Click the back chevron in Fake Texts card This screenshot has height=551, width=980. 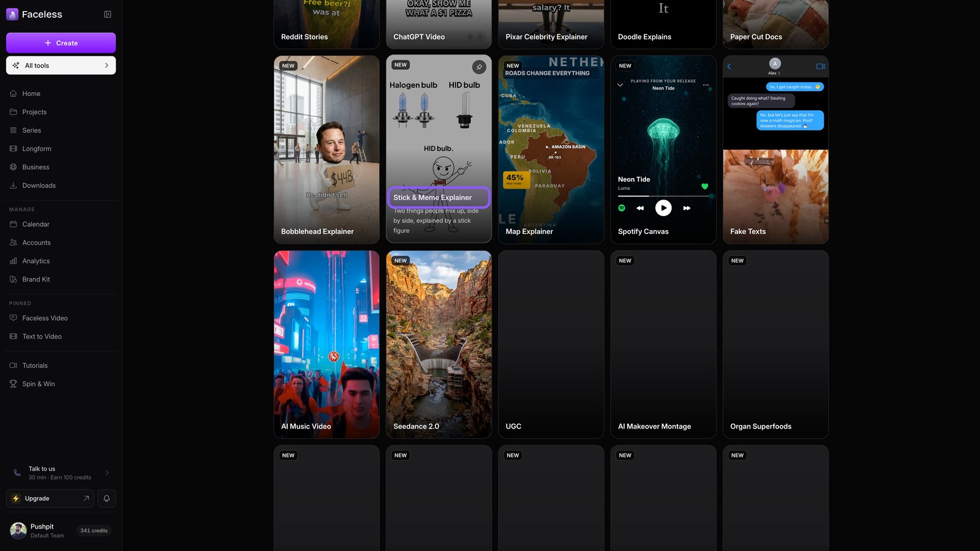pos(729,66)
